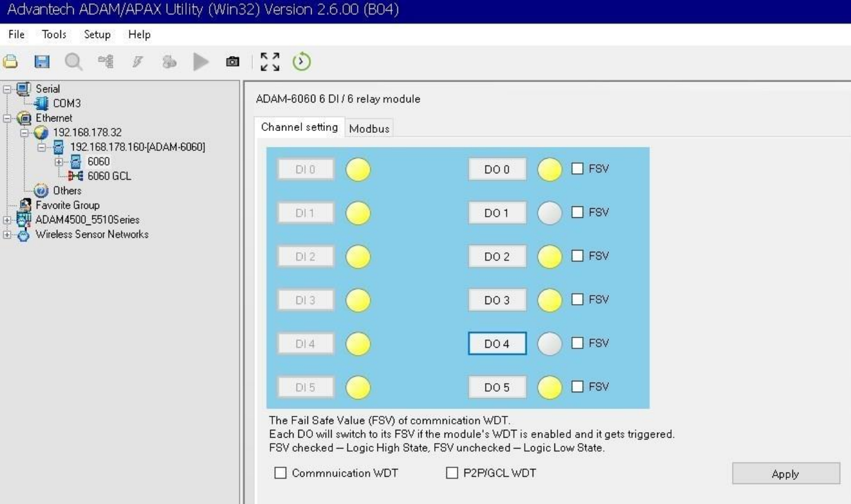Check the Commnuication WDT checkbox
Screen dimensions: 851x504
(280, 473)
